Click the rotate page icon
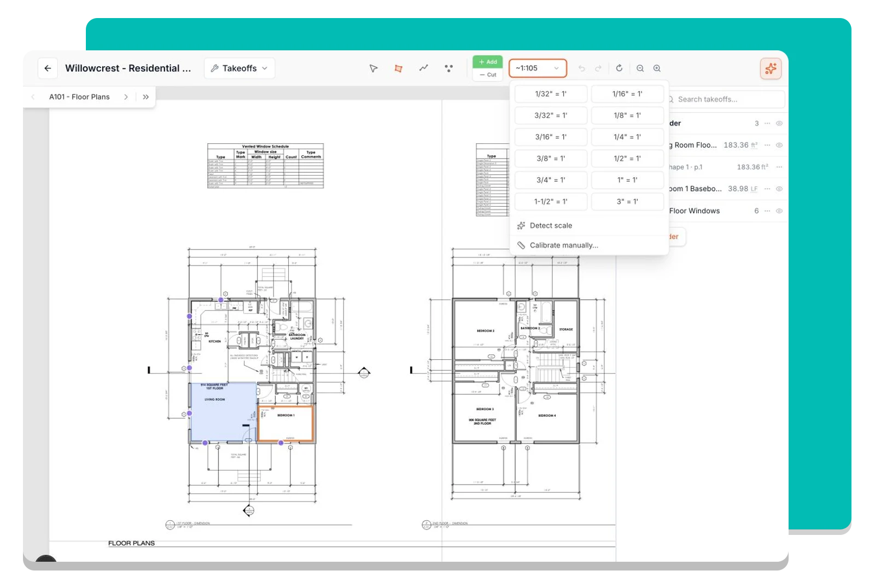875x588 pixels. pyautogui.click(x=619, y=68)
